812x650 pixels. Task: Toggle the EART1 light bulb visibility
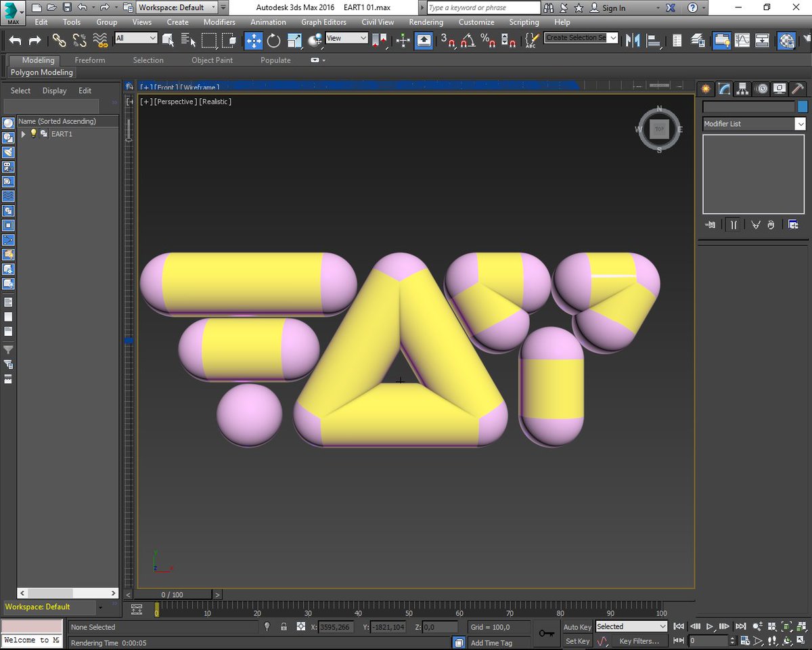point(33,134)
